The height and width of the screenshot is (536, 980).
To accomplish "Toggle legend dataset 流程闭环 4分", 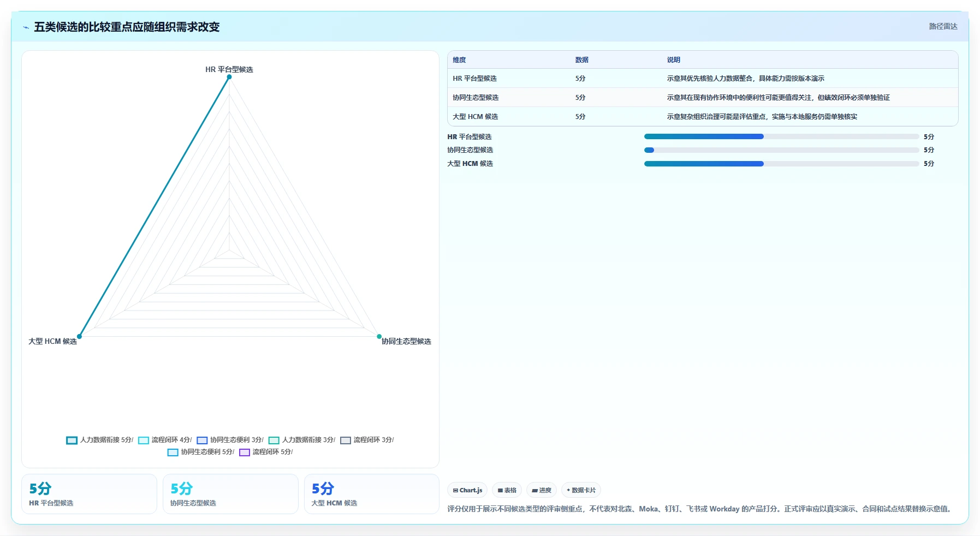I will [x=165, y=440].
